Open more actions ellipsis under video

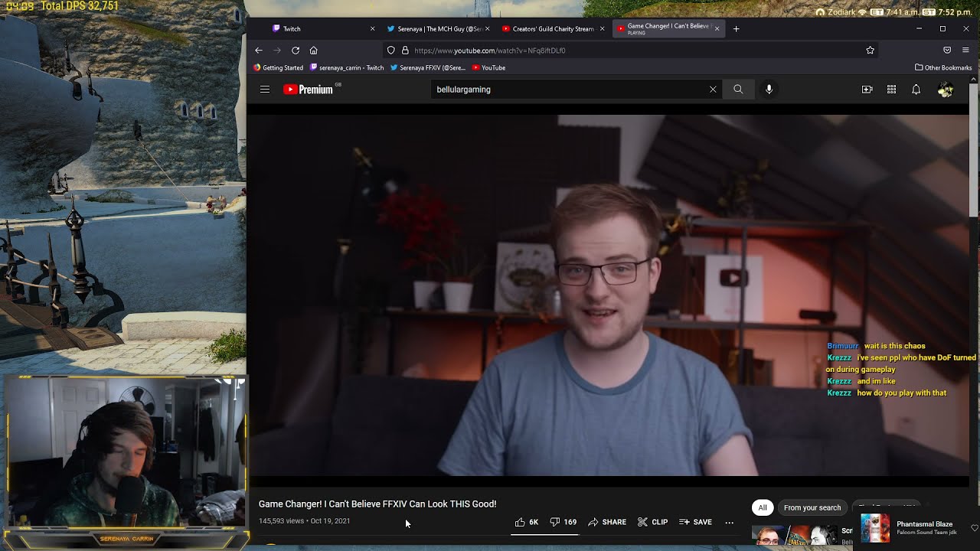(x=729, y=522)
